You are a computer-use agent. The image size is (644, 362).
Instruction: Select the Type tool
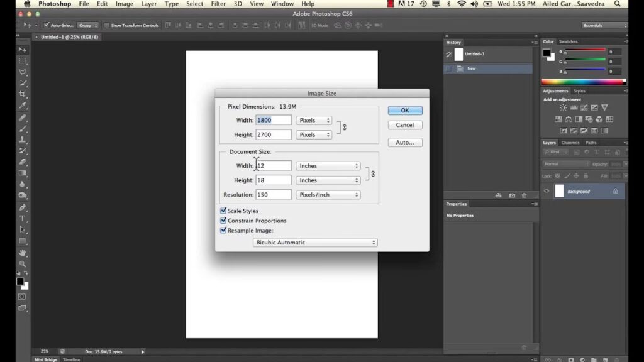[x=23, y=219]
